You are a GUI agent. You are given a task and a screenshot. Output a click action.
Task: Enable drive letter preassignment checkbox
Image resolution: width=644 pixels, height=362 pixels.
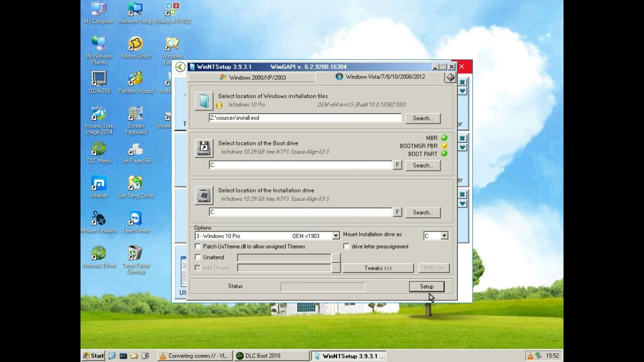[346, 246]
